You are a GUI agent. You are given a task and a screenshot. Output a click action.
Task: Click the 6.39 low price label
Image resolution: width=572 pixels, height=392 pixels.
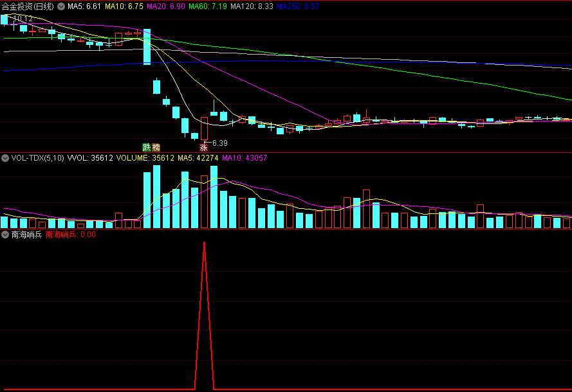(x=220, y=143)
